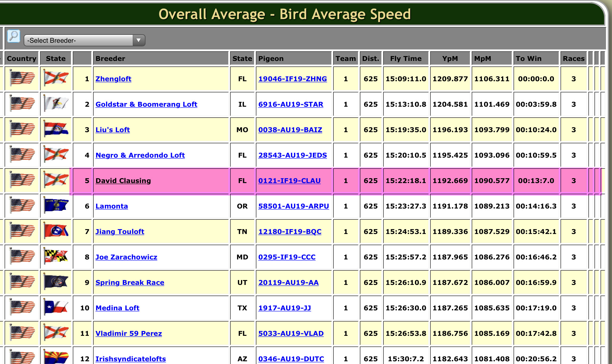Click the Missouri state flag icon
This screenshot has width=612, height=364.
56,129
